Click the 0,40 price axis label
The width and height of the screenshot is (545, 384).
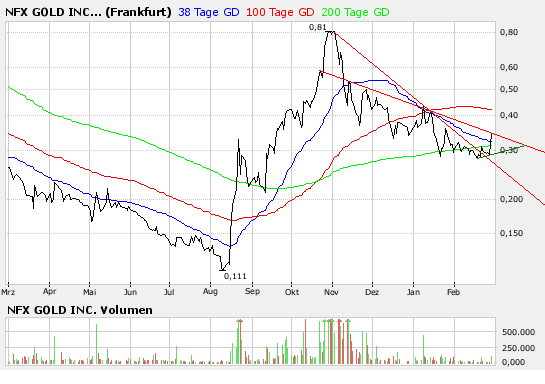(x=509, y=115)
